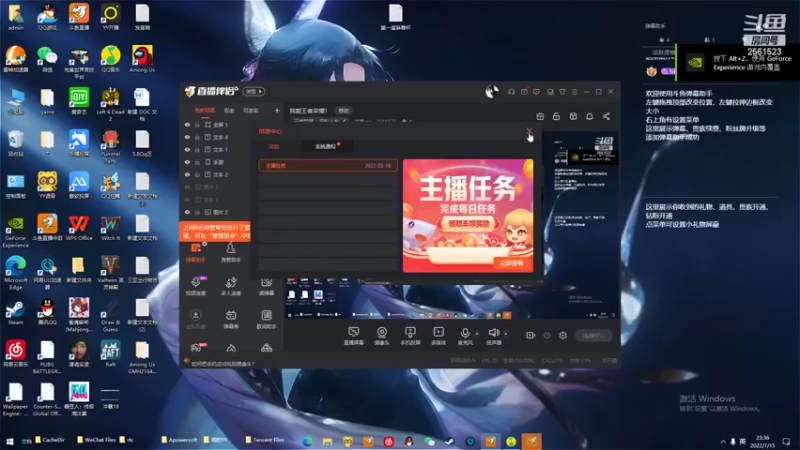This screenshot has height=450, width=800.
Task: Click orange room manager notice banner
Action: [215, 232]
